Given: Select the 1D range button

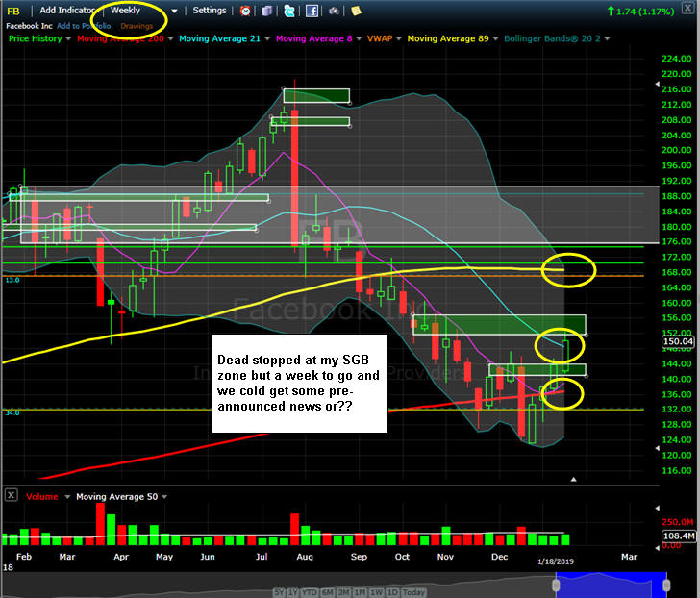Looking at the screenshot, I should [392, 592].
